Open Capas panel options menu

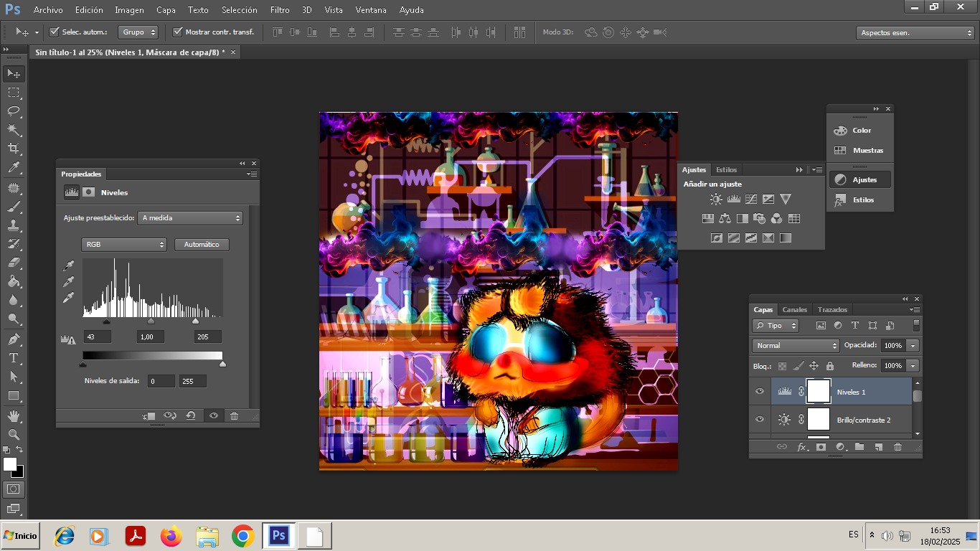tap(915, 310)
